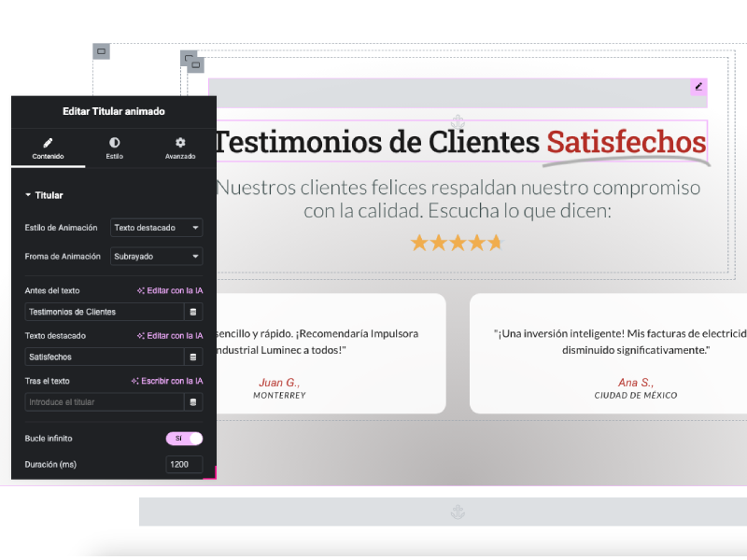
Task: Open Froma de Animación dropdown
Action: tap(156, 256)
